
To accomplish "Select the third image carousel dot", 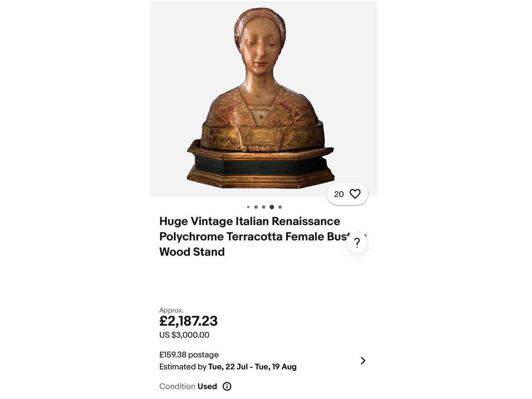I will tap(264, 207).
